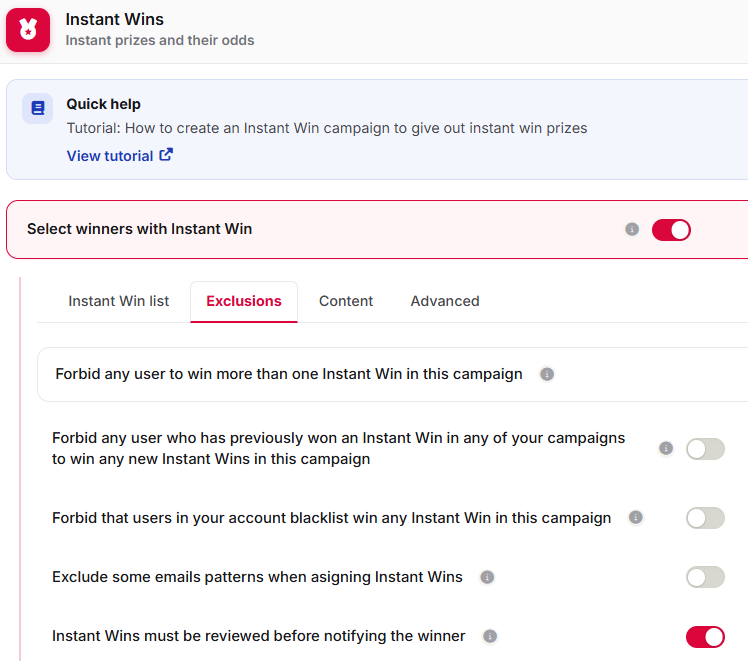
Task: Click the external link icon beside View tutorial
Action: coord(166,155)
